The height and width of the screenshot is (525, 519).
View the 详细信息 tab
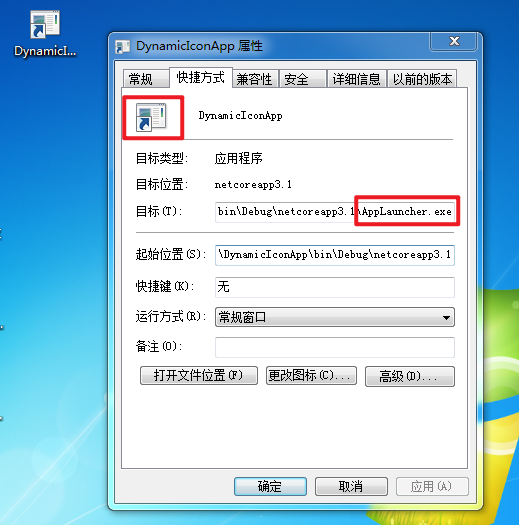pyautogui.click(x=357, y=79)
